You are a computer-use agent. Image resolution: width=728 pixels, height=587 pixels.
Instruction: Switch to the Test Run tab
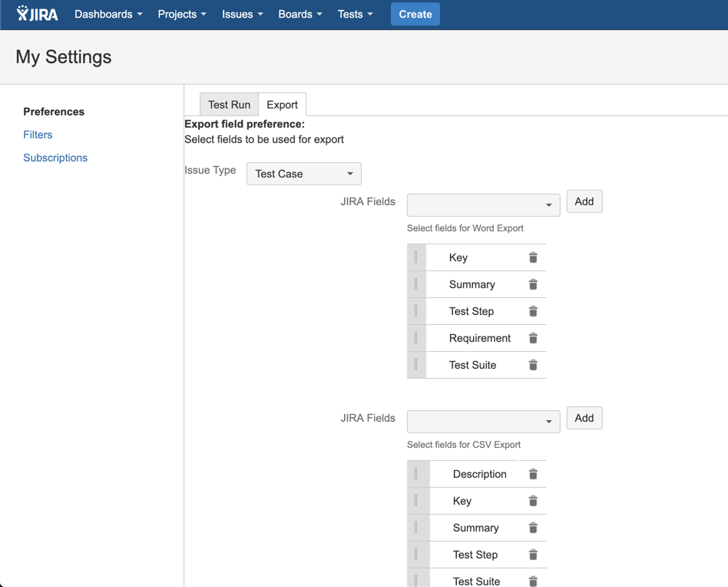[229, 104]
